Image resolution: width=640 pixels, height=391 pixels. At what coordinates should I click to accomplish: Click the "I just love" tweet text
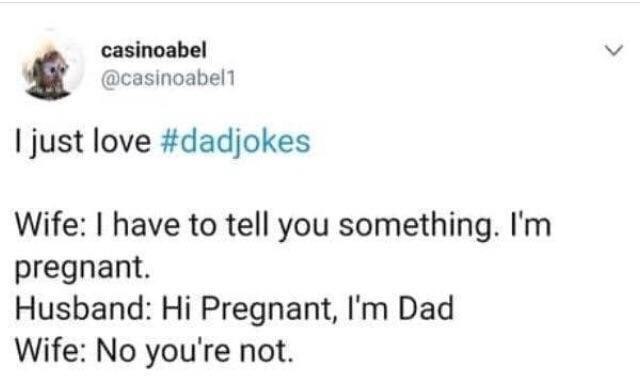[x=83, y=143]
